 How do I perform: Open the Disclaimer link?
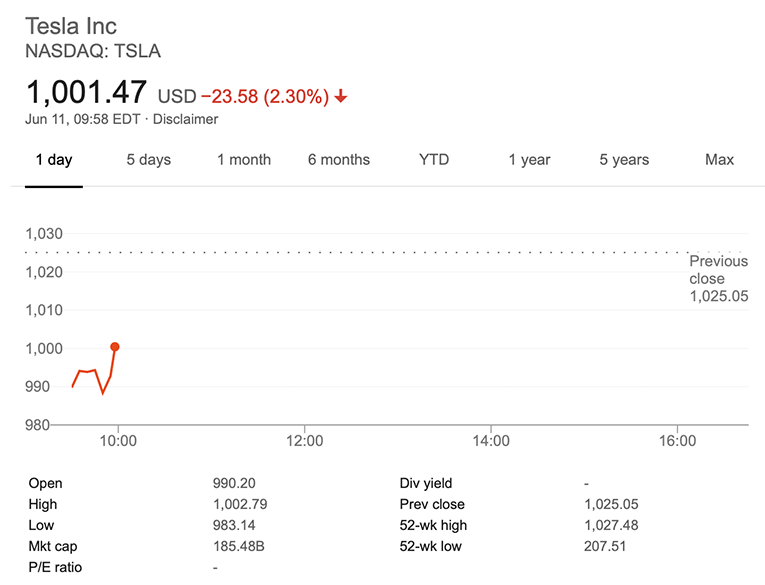(185, 120)
